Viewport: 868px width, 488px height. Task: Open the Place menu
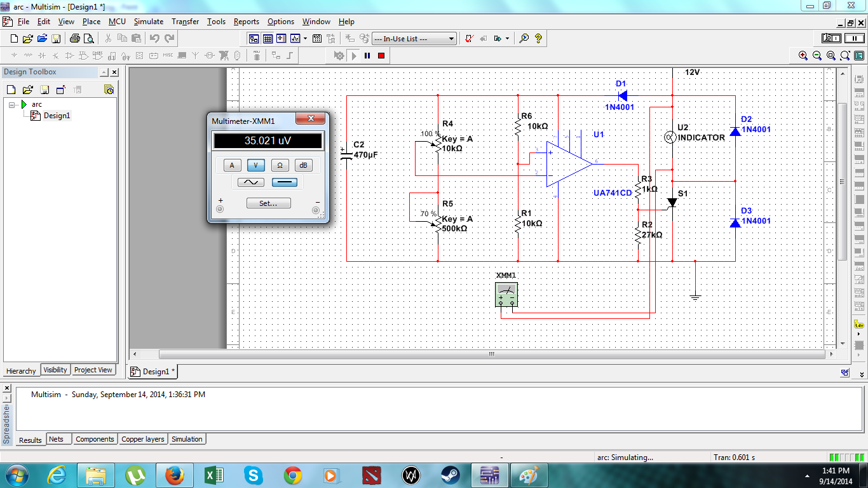[92, 22]
